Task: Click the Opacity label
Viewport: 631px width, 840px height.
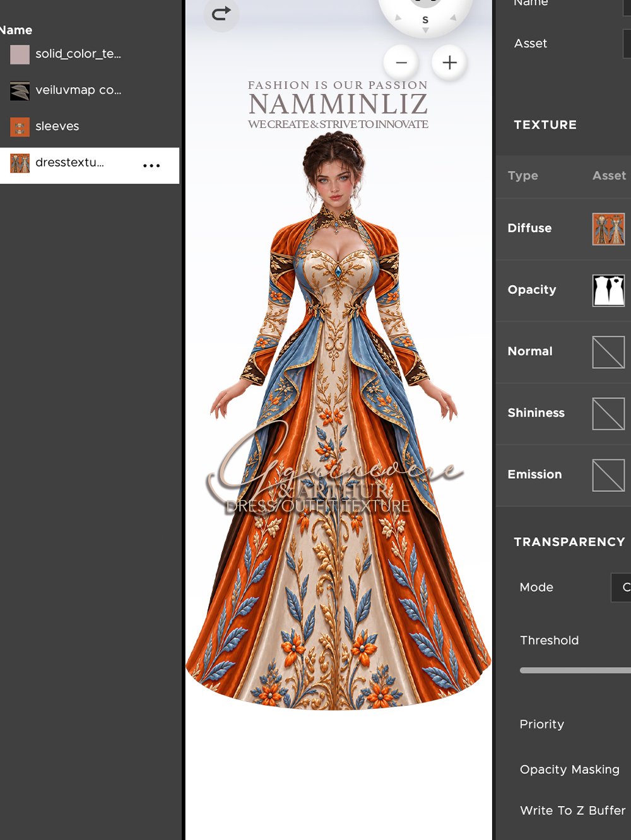Action: pyautogui.click(x=532, y=290)
